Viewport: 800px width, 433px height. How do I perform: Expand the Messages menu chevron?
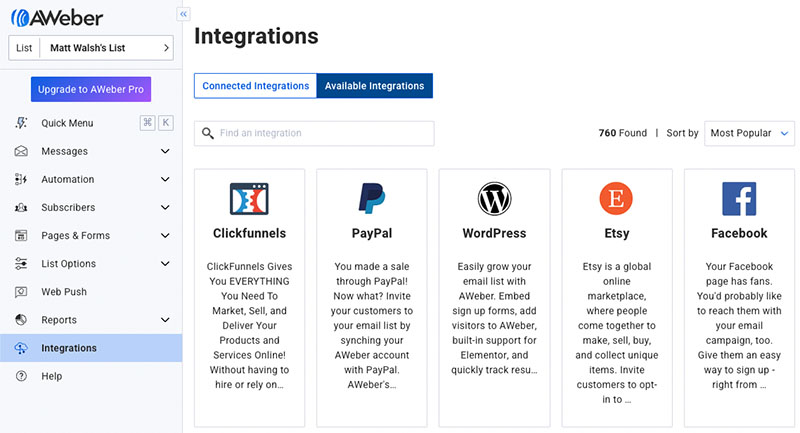(165, 151)
